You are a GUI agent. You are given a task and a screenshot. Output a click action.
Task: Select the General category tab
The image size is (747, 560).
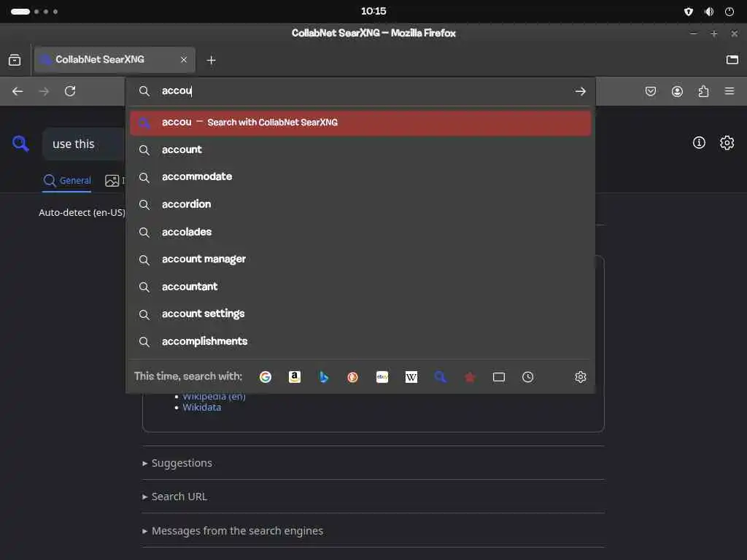[x=67, y=181]
